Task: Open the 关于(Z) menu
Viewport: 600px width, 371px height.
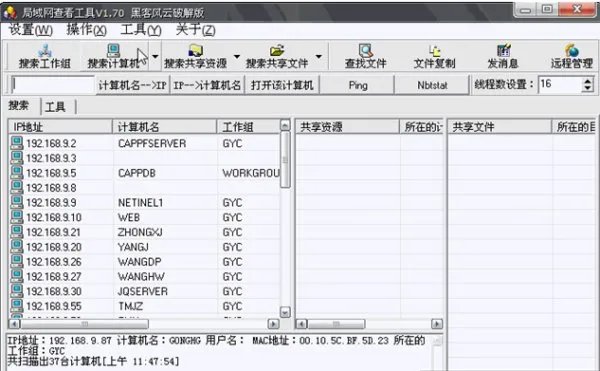Action: (196, 29)
